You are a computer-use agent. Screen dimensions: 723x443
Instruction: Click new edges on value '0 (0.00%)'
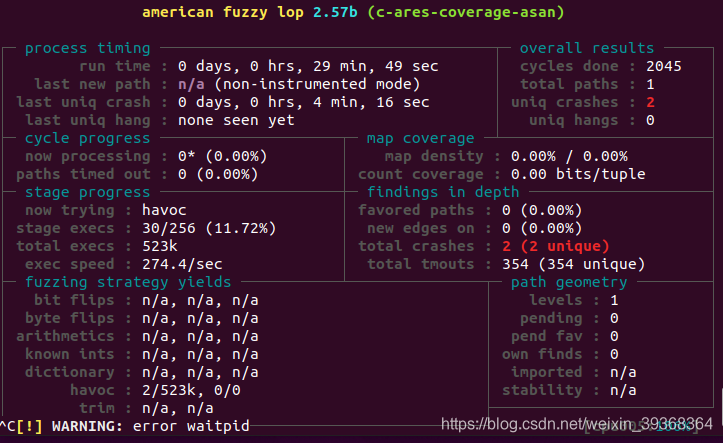pos(542,228)
